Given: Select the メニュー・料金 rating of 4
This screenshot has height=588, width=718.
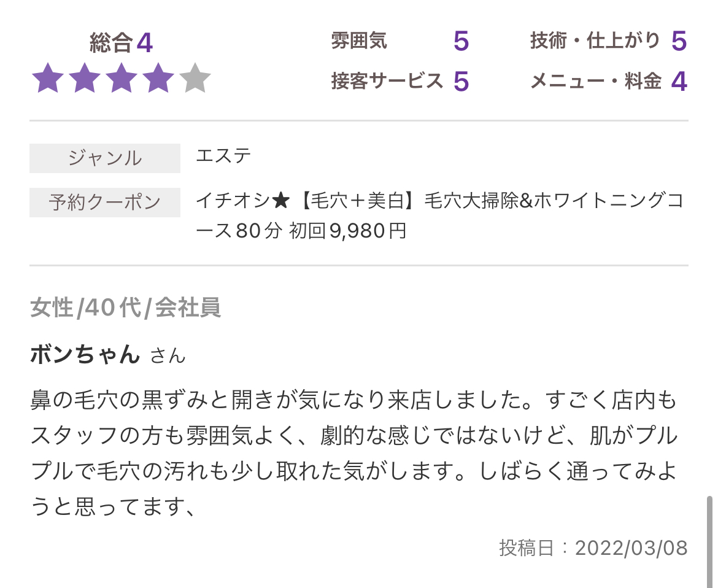Looking at the screenshot, I should click(679, 81).
